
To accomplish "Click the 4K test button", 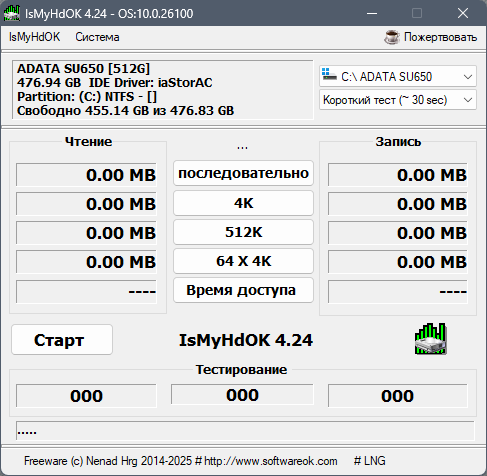I will pos(243,203).
